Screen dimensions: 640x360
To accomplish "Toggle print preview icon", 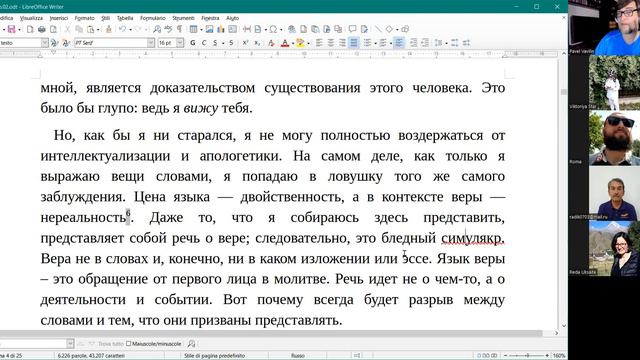I will tap(53, 29).
